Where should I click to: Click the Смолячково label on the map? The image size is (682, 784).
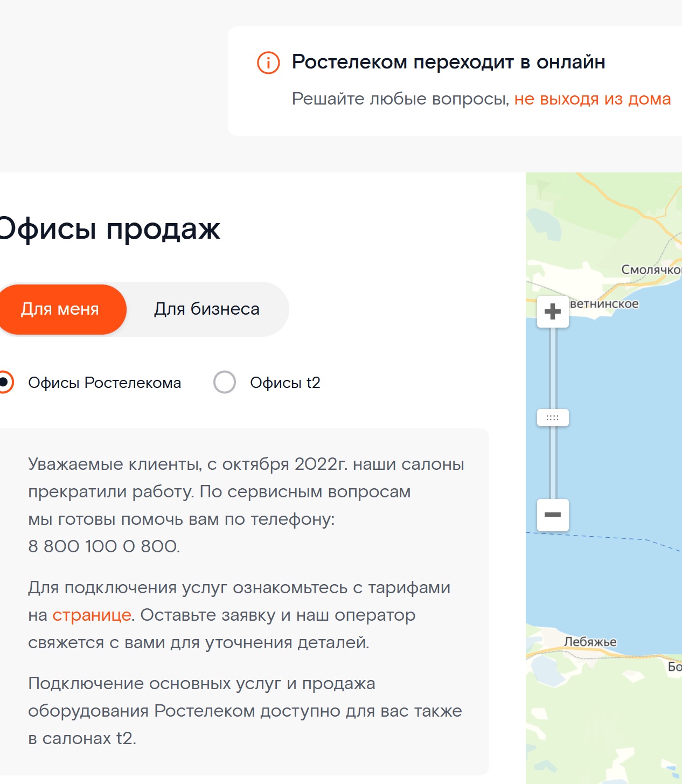click(x=651, y=269)
